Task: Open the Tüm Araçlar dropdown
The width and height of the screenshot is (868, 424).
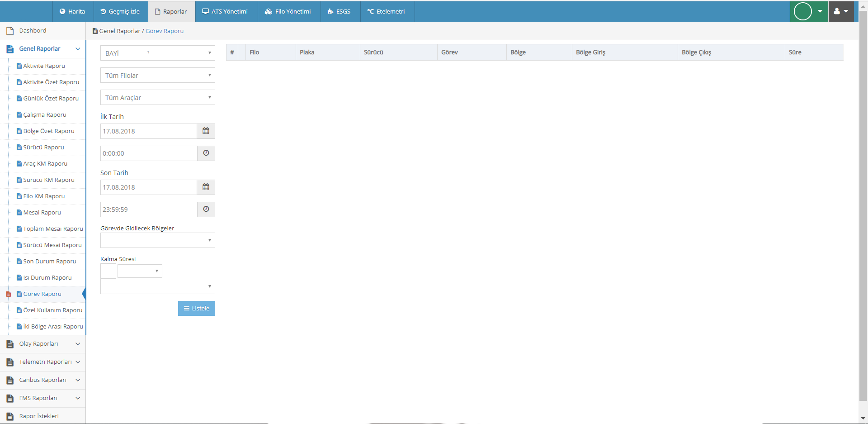Action: [x=158, y=97]
